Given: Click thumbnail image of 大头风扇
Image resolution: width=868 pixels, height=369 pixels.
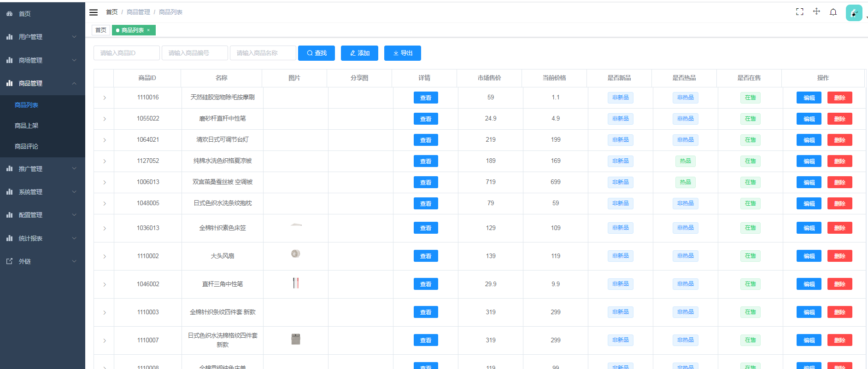Looking at the screenshot, I should (296, 254).
